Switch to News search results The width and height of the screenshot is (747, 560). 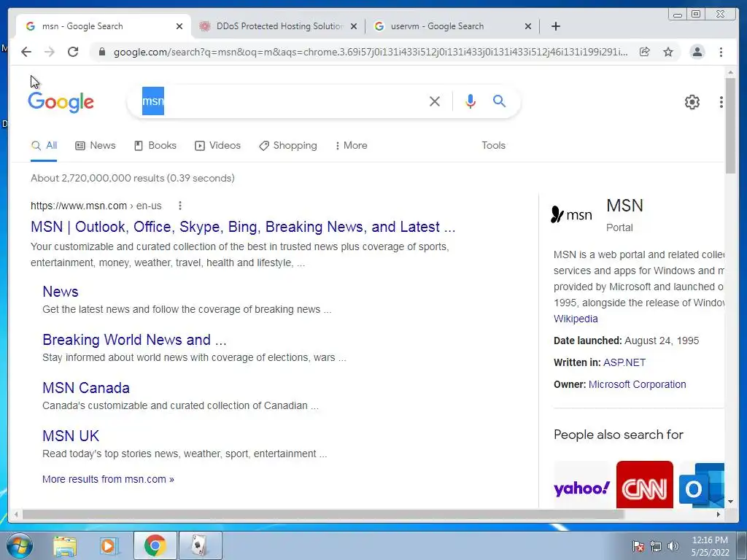96,146
